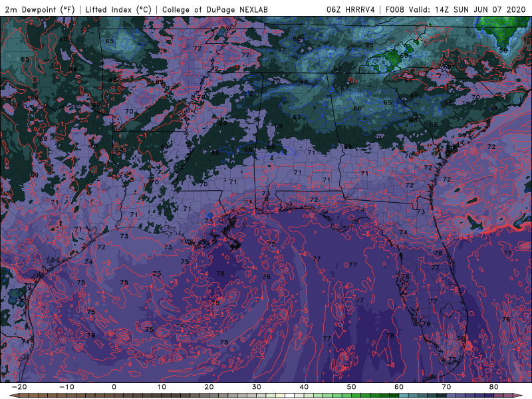Click the right arrow end of the colorbar
This screenshot has width=532, height=399.
pos(519,396)
